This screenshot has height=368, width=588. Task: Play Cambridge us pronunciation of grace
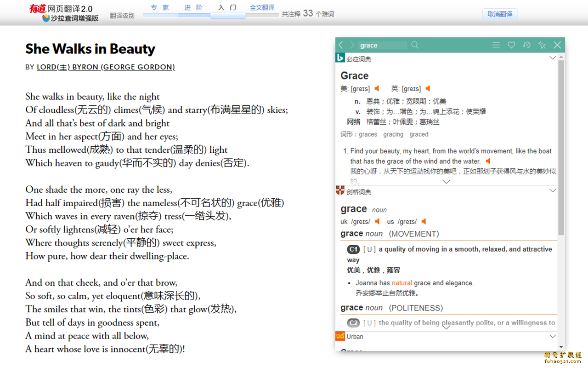click(x=424, y=221)
